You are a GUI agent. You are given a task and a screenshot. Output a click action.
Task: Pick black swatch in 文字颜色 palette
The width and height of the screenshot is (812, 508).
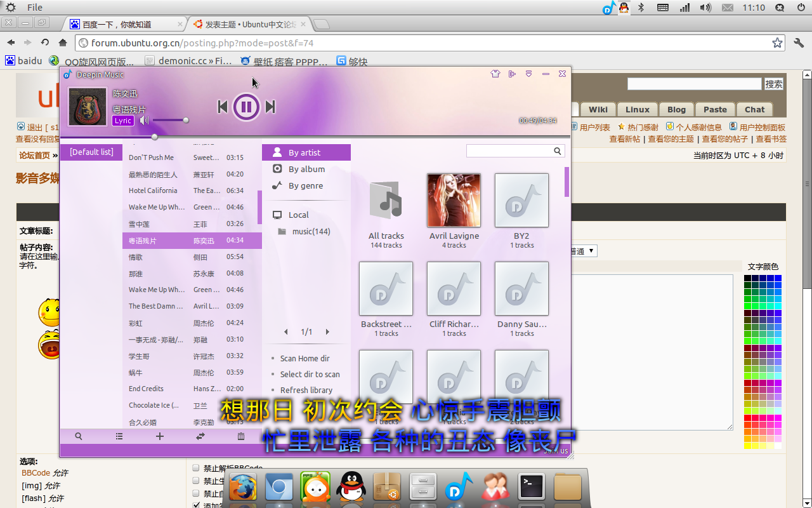pos(748,278)
